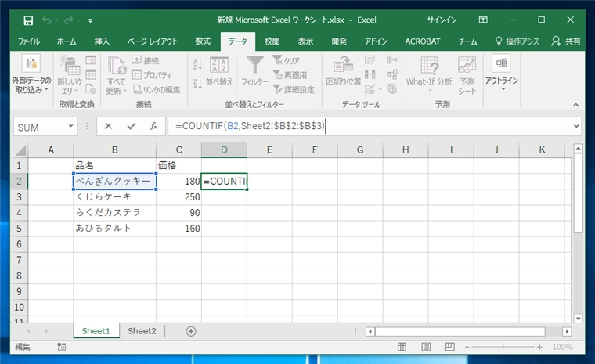Switch to the ページ レイアウト tab

[152, 41]
